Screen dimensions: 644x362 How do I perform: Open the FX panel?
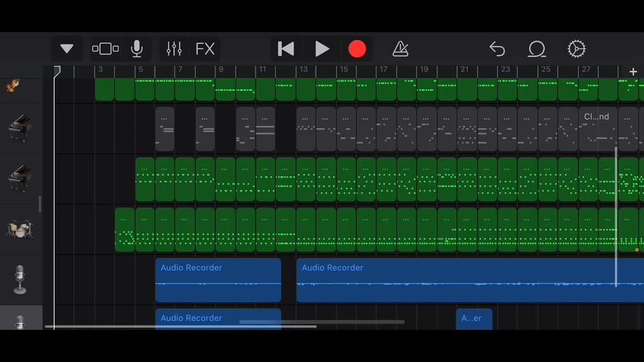[205, 49]
